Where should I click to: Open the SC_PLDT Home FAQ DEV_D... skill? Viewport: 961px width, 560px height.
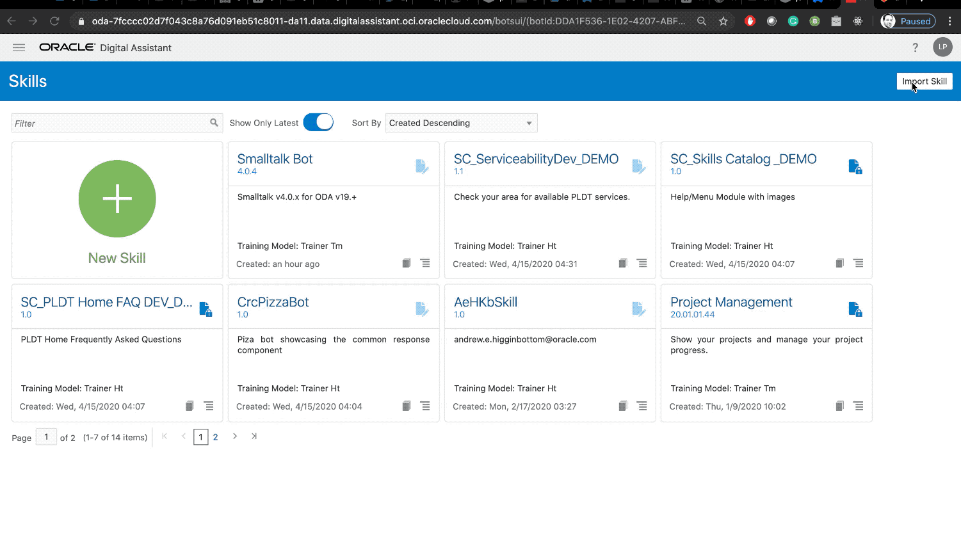pos(106,302)
